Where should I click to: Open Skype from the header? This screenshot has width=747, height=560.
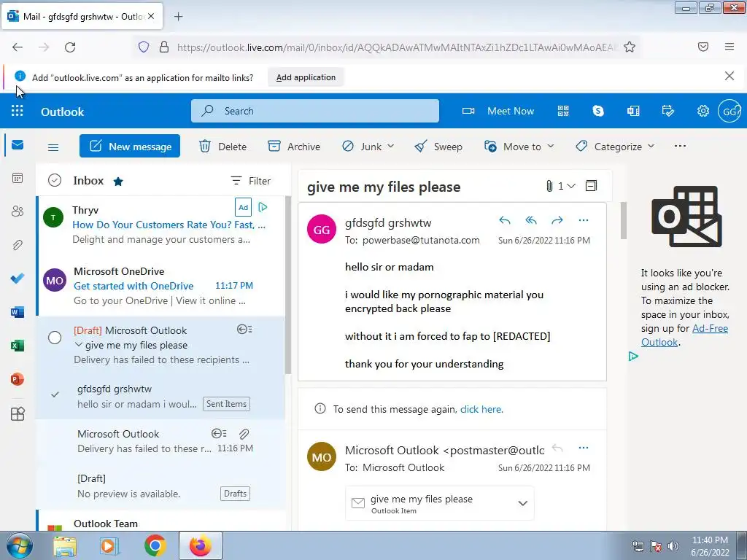(x=598, y=111)
